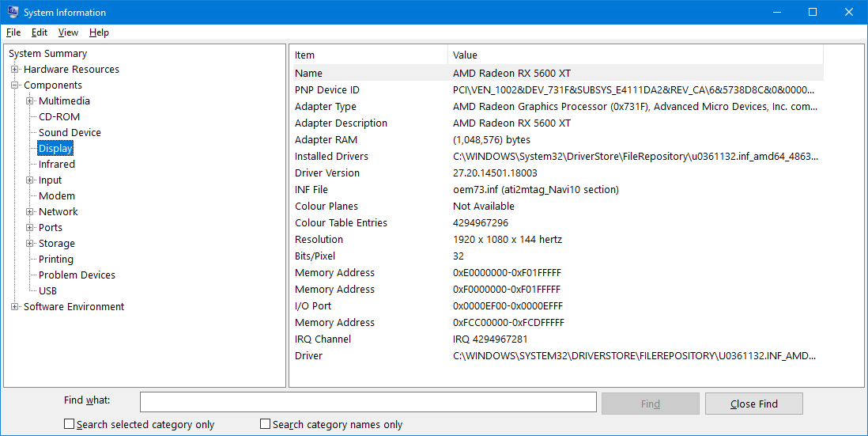Select Network in the tree

coord(58,211)
